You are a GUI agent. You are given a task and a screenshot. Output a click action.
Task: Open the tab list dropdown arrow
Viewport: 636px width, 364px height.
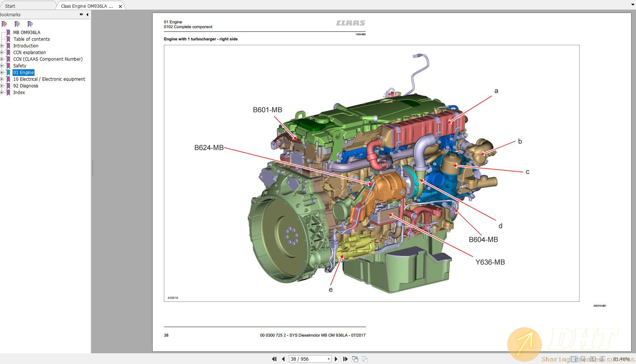tap(633, 5)
